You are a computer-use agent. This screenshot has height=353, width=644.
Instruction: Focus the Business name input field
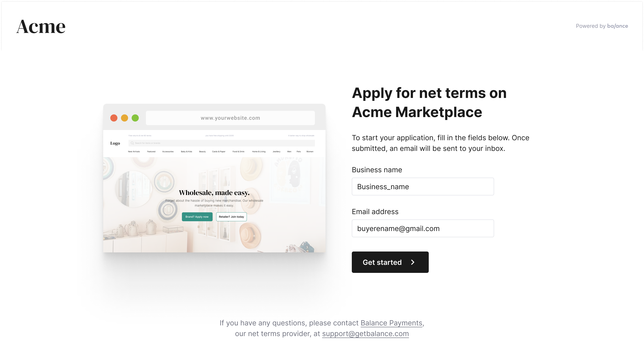click(x=423, y=187)
